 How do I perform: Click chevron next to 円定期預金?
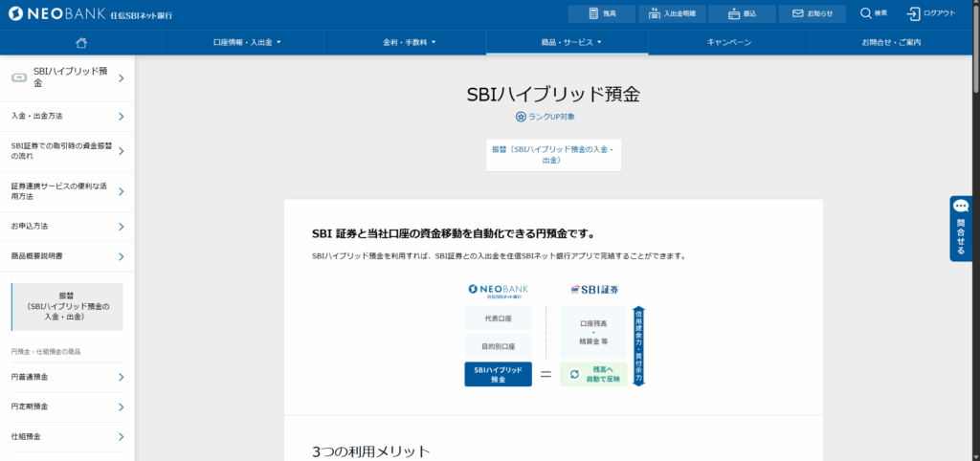pyautogui.click(x=122, y=407)
